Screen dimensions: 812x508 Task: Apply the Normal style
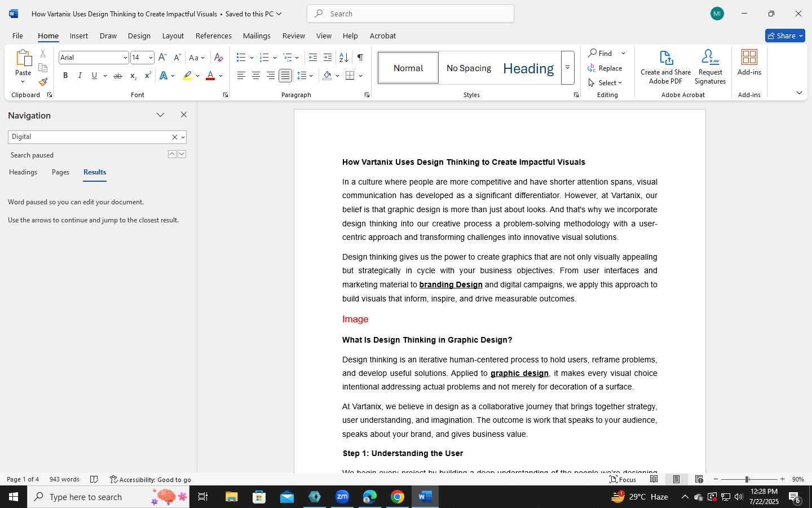[408, 68]
